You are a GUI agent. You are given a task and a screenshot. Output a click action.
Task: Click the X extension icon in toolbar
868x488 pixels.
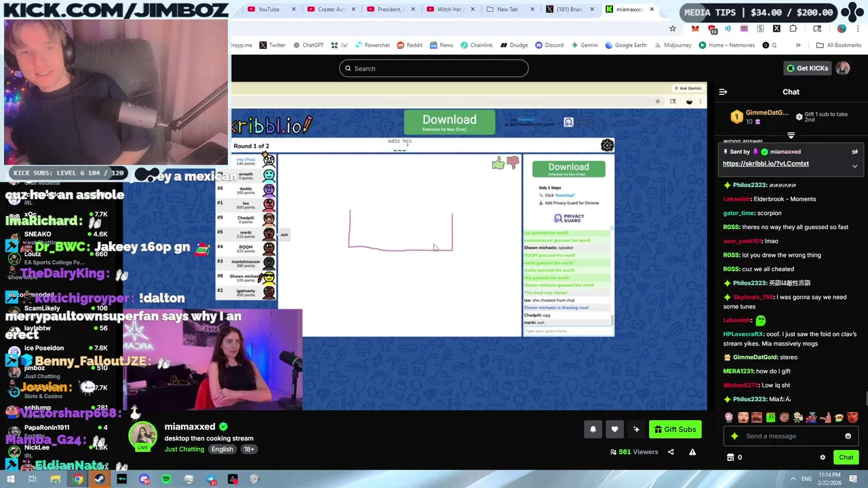pyautogui.click(x=776, y=28)
